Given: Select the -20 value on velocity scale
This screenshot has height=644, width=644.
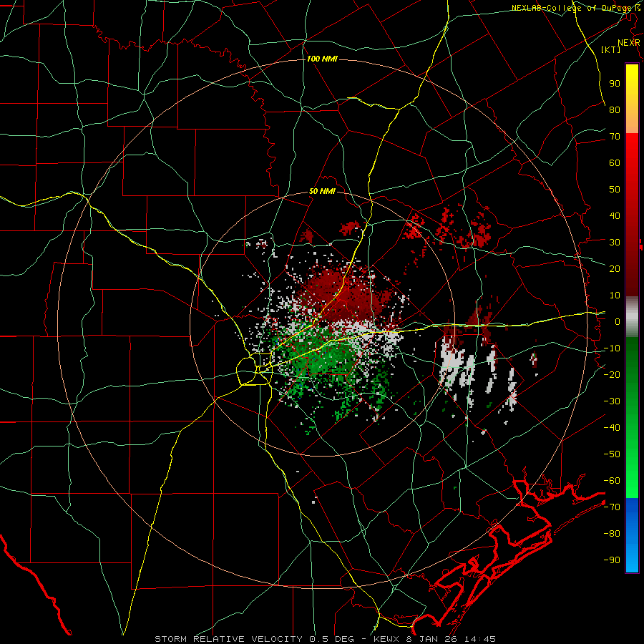Looking at the screenshot, I should [612, 374].
